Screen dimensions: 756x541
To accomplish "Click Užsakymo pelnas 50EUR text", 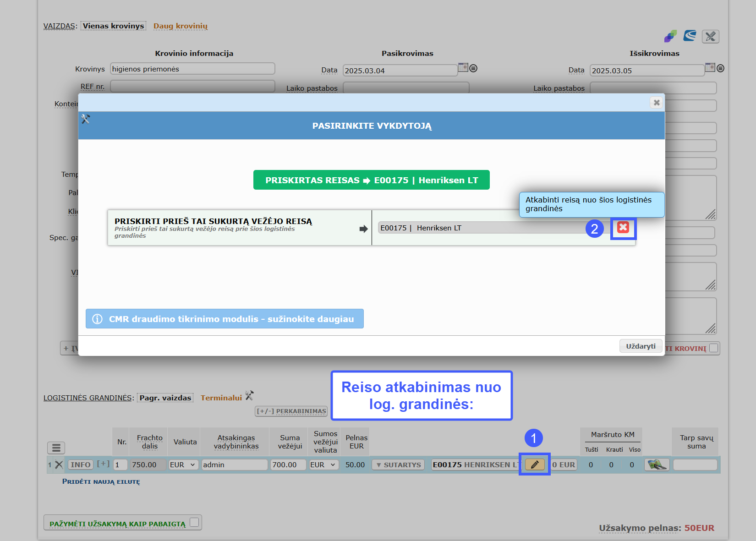I will tap(657, 528).
